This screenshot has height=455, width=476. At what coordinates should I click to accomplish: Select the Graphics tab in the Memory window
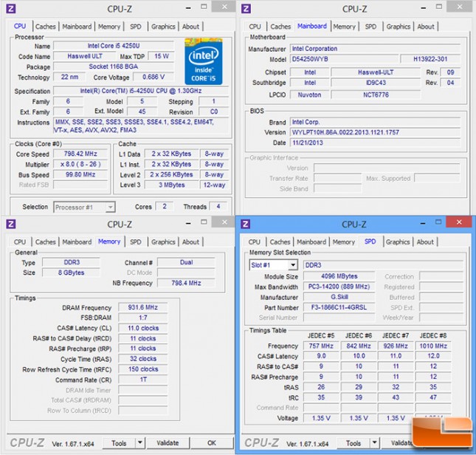pos(163,242)
